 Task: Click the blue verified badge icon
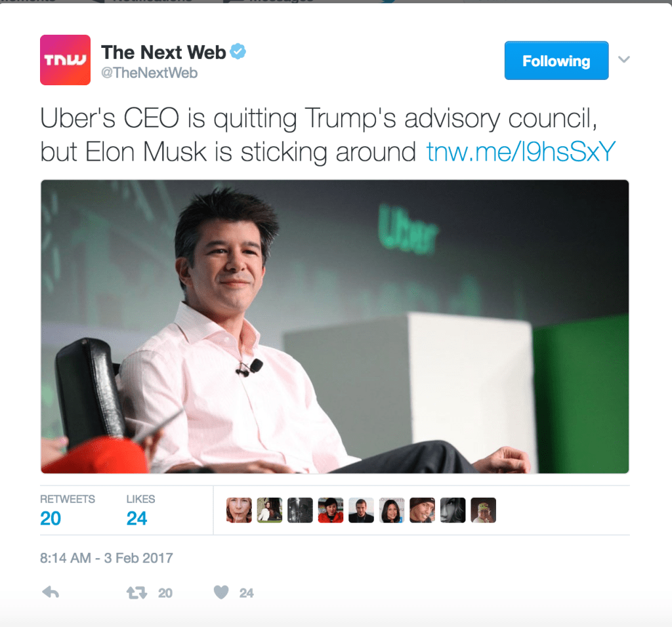point(238,52)
